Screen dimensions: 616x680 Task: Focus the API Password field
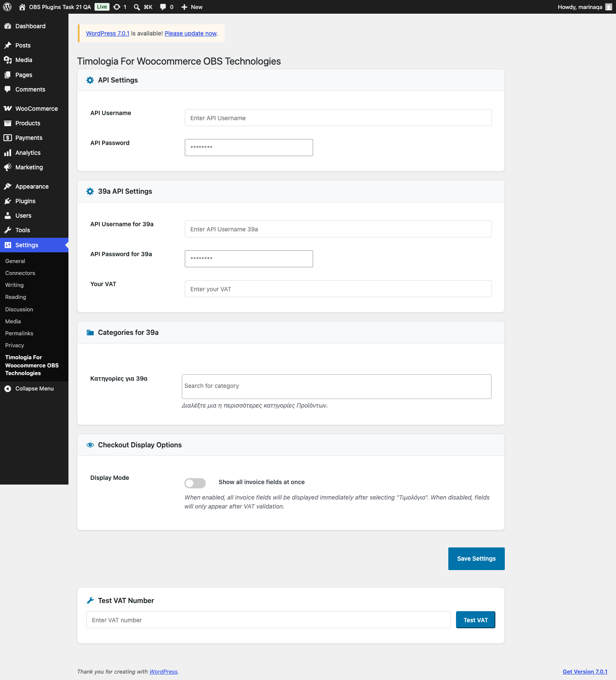pos(249,148)
